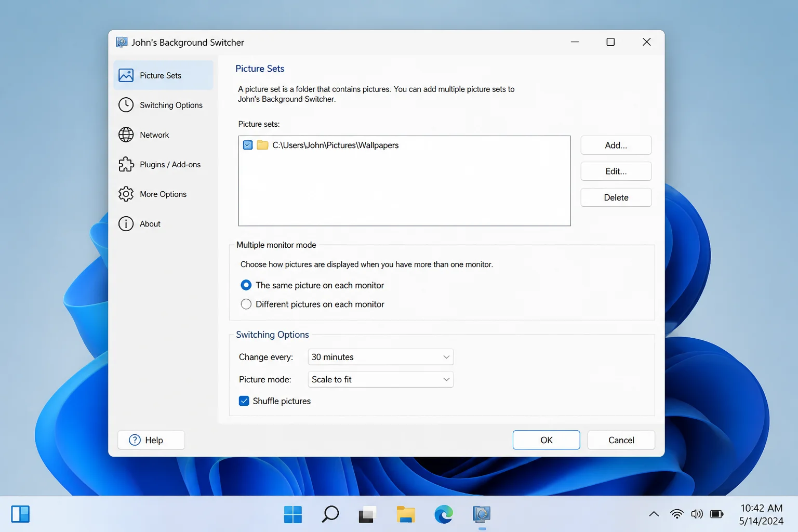Click the battery tray icon

click(x=717, y=514)
